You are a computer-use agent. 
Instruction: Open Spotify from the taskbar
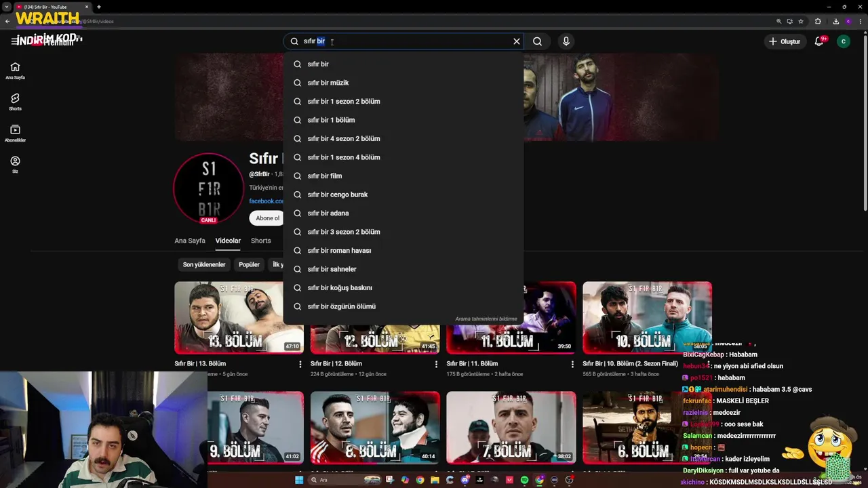coord(524,480)
